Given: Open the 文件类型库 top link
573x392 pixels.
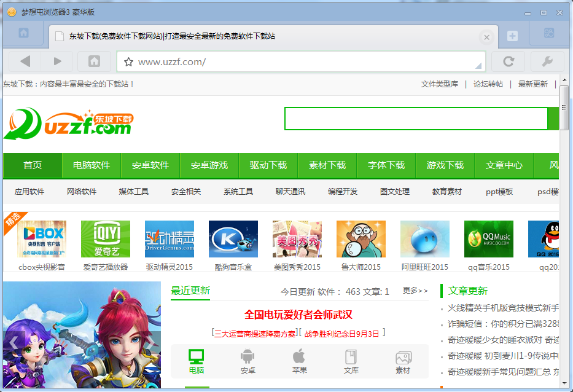Looking at the screenshot, I should [440, 84].
